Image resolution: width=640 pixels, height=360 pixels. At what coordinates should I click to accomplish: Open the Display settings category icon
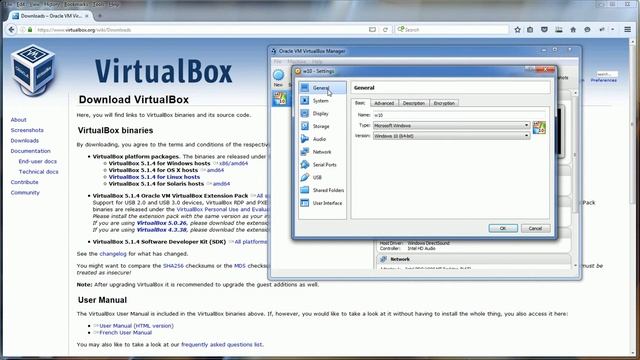(304, 113)
